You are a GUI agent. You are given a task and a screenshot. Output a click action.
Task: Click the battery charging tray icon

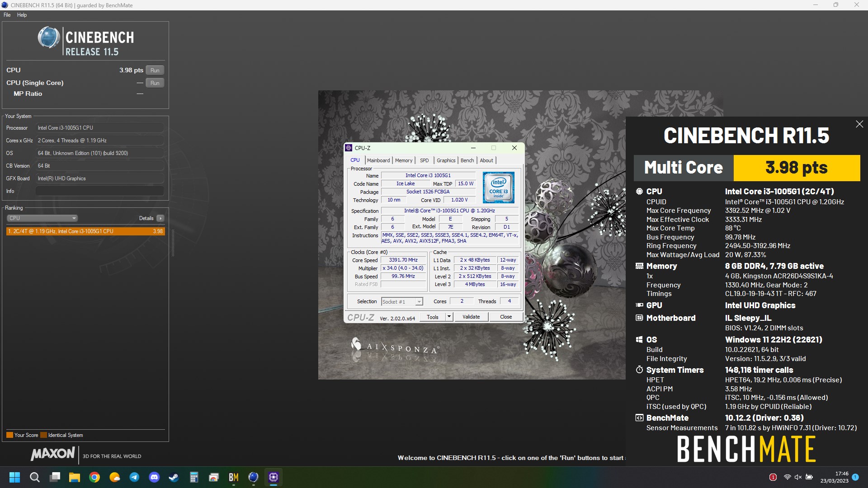(809, 477)
